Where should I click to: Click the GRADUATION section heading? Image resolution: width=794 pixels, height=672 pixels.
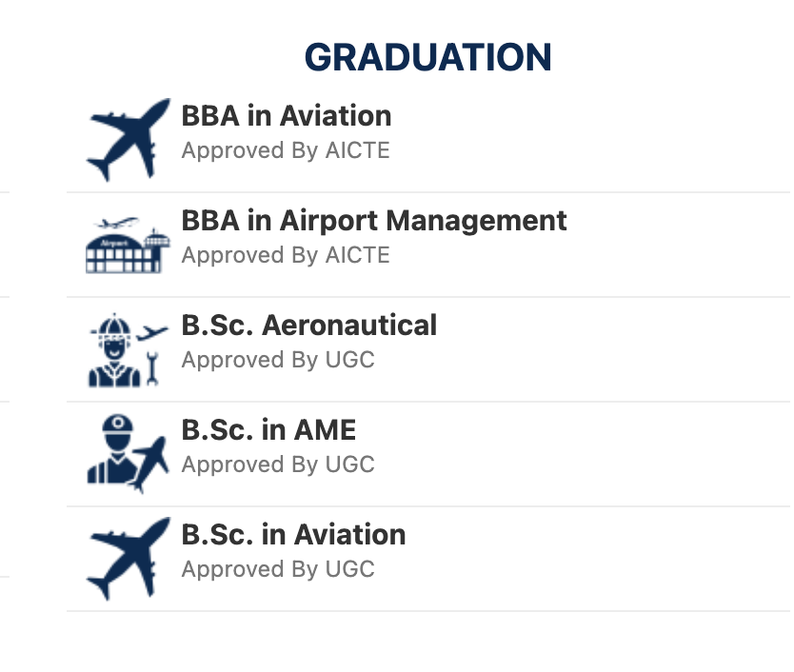click(x=427, y=57)
